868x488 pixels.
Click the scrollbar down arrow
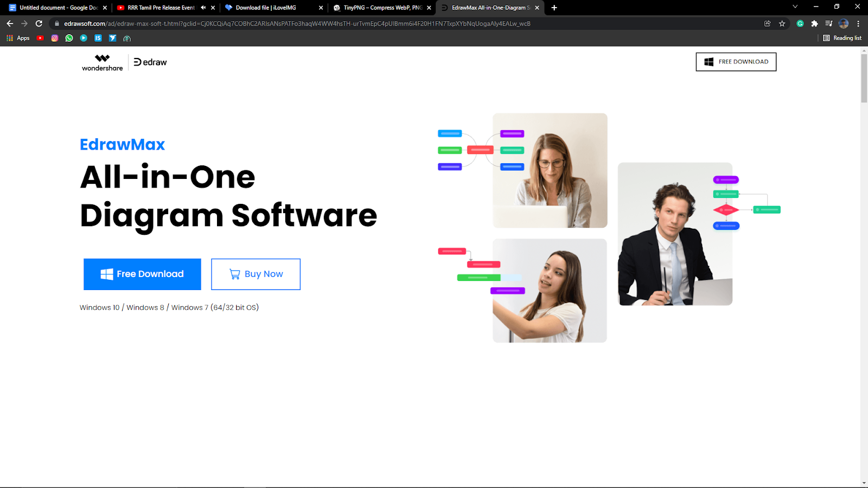point(864,483)
